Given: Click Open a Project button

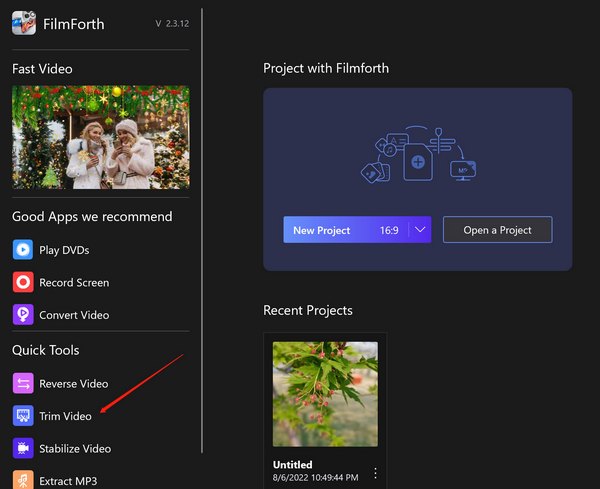Looking at the screenshot, I should [x=497, y=230].
